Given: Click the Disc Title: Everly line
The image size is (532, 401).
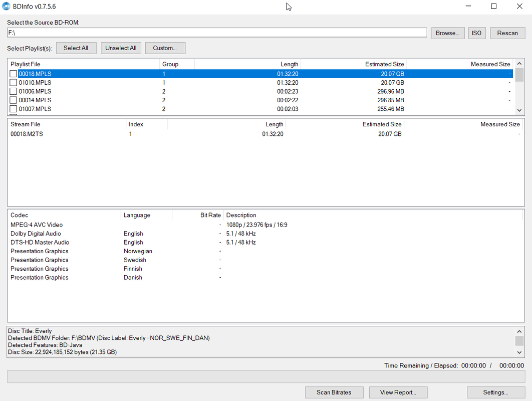Looking at the screenshot, I should point(30,331).
